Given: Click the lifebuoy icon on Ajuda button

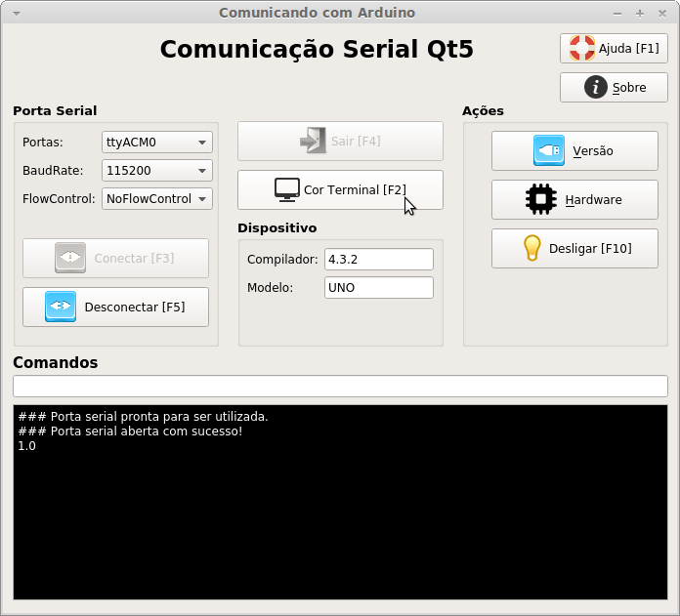Looking at the screenshot, I should point(582,48).
